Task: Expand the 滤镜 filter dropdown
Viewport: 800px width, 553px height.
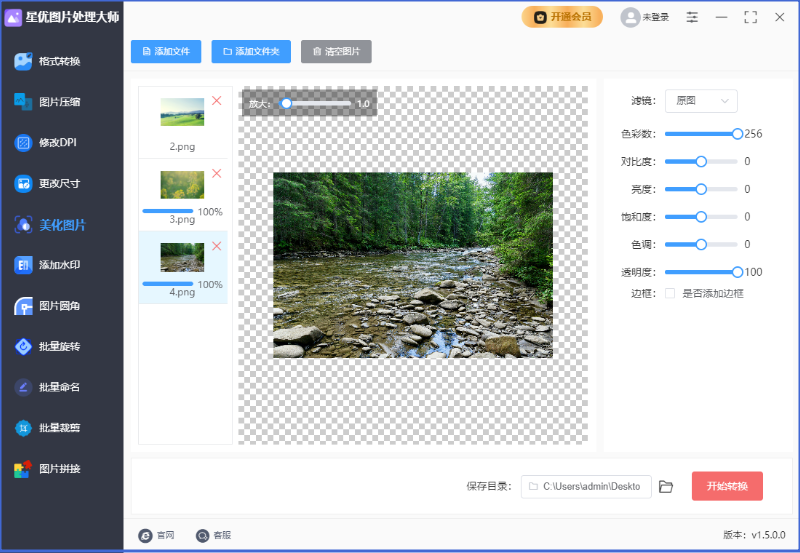Action: [x=701, y=101]
